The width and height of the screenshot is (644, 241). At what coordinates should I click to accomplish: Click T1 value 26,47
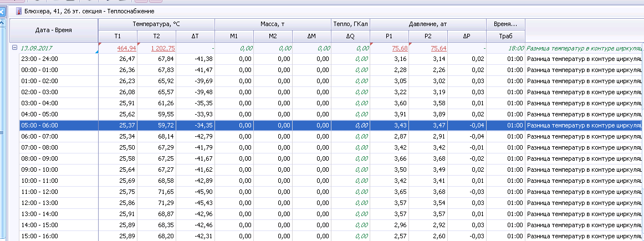[x=127, y=59]
